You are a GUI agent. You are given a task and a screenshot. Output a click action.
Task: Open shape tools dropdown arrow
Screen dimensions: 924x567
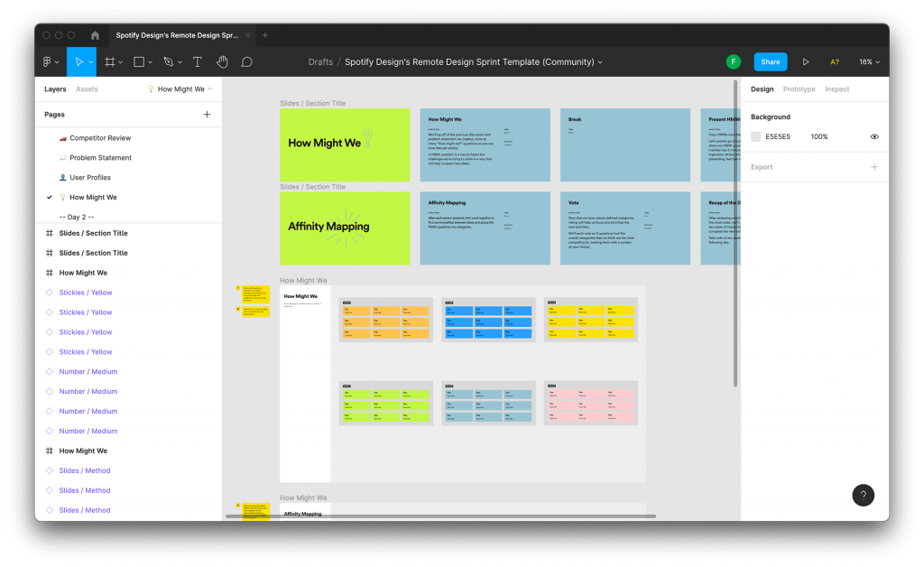point(151,62)
